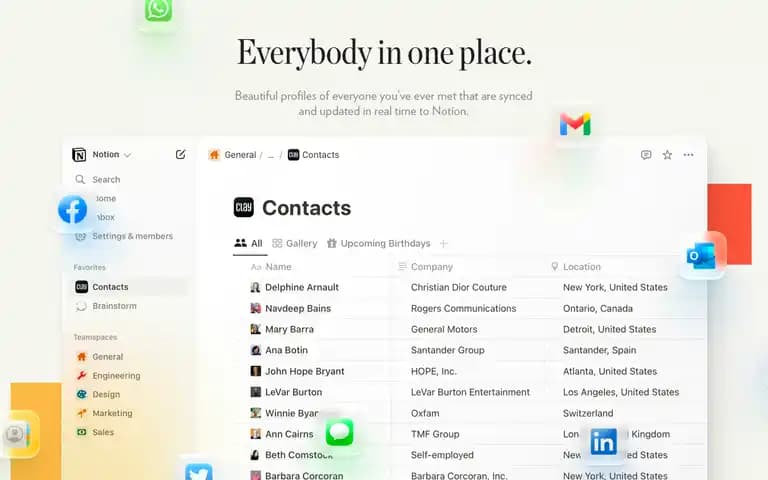Click the green Messages bubble icon
Image resolution: width=768 pixels, height=480 pixels.
tap(339, 432)
